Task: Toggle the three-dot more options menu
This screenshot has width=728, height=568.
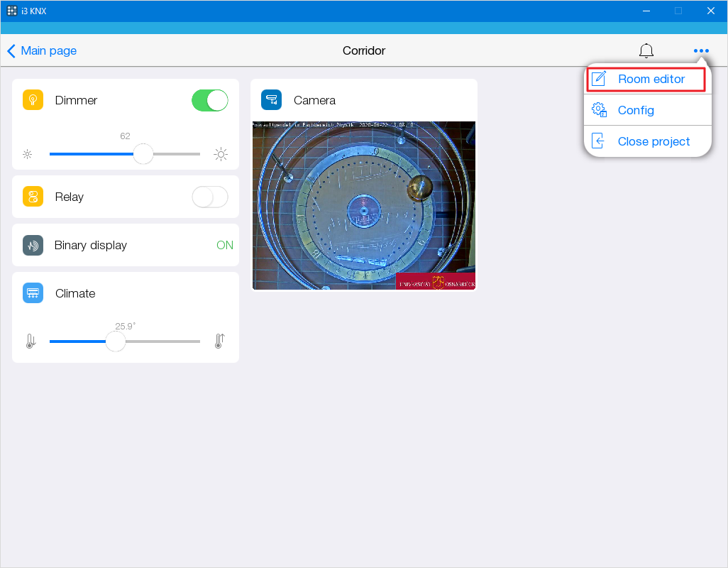Action: click(x=701, y=51)
